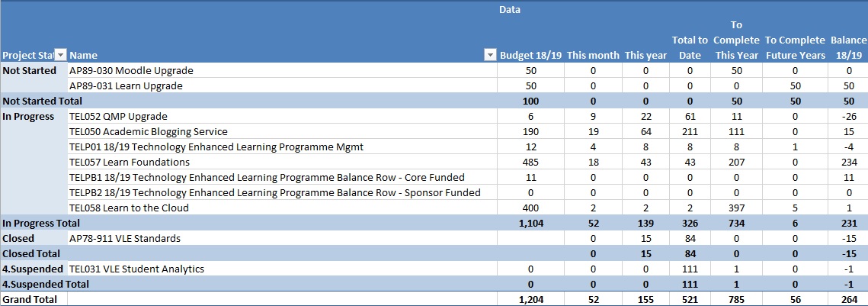Select the Data header label
Image resolution: width=868 pixels, height=306 pixels.
click(510, 10)
